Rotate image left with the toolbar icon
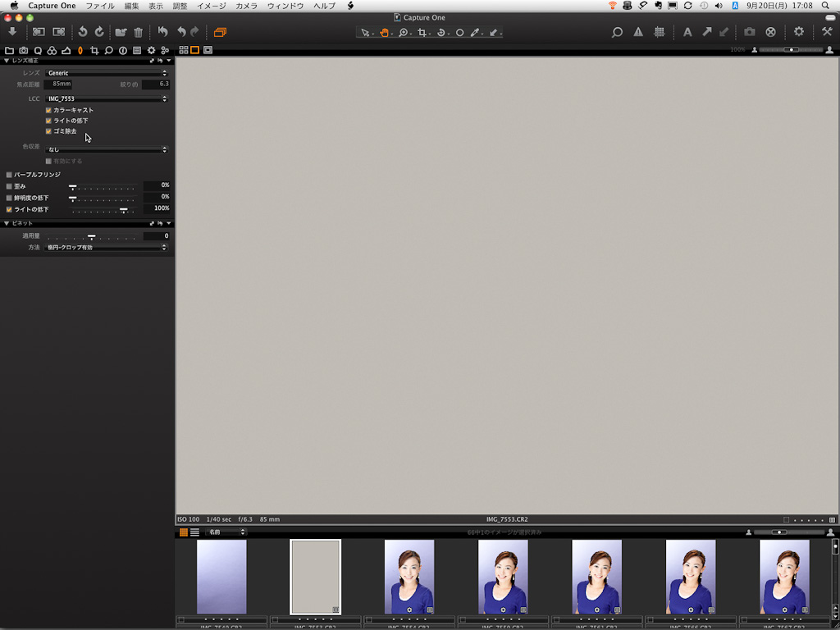This screenshot has height=630, width=840. [82, 32]
